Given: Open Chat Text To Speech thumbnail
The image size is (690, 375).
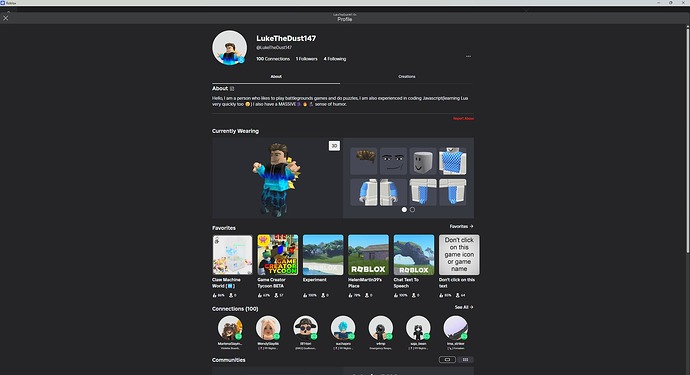Looking at the screenshot, I should tap(414, 255).
